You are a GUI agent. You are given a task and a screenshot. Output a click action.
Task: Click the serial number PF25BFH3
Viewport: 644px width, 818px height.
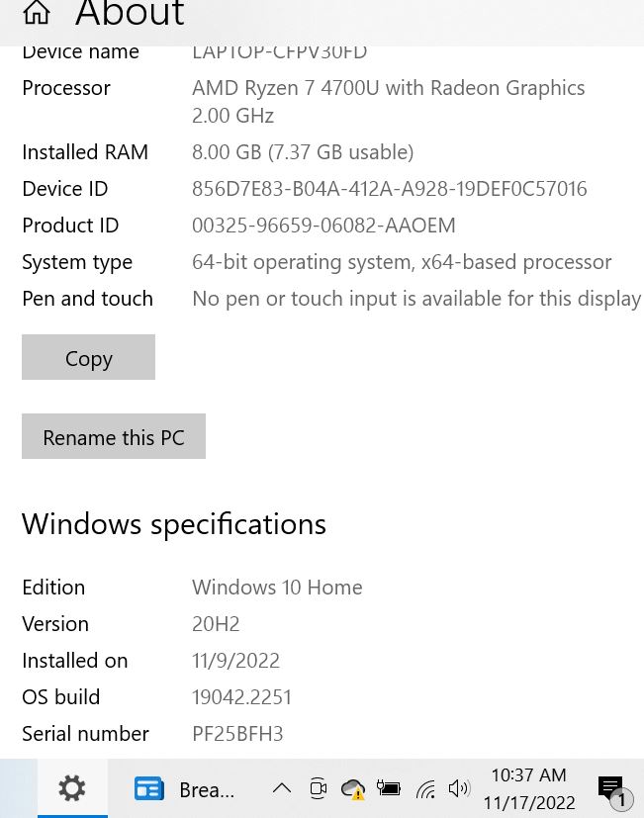[x=237, y=734]
